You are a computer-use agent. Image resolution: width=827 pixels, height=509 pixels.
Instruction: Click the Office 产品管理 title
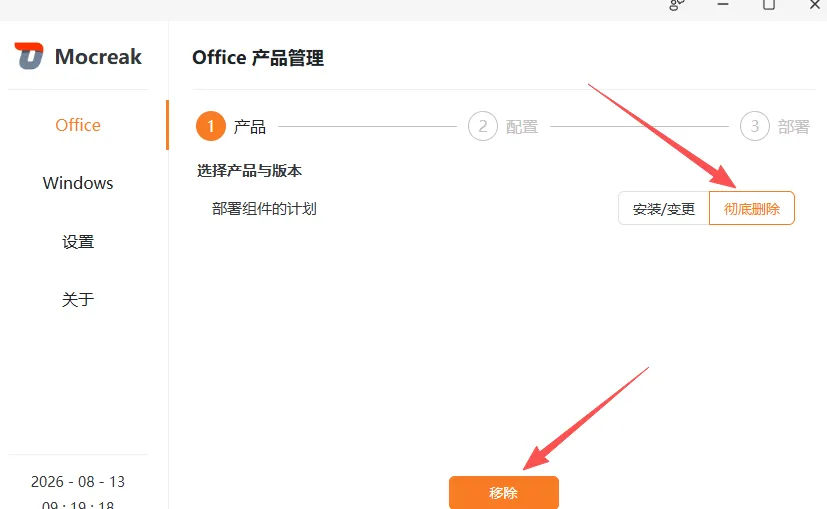(x=258, y=57)
